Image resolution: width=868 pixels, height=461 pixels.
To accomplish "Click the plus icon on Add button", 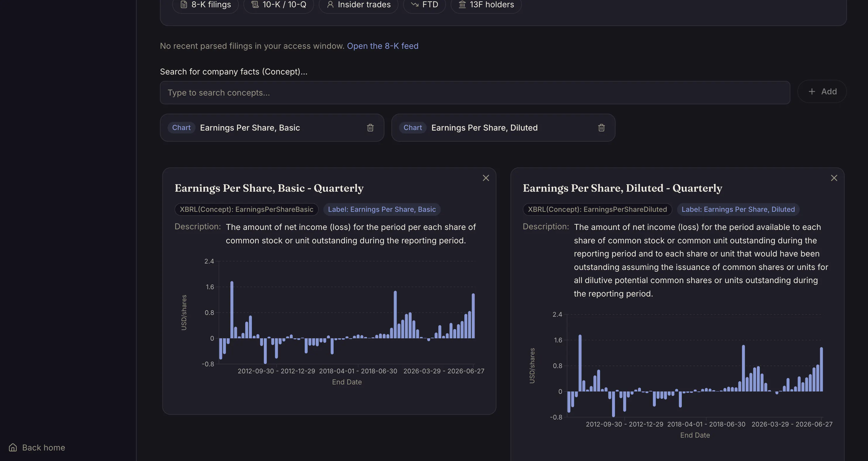I will (x=812, y=92).
